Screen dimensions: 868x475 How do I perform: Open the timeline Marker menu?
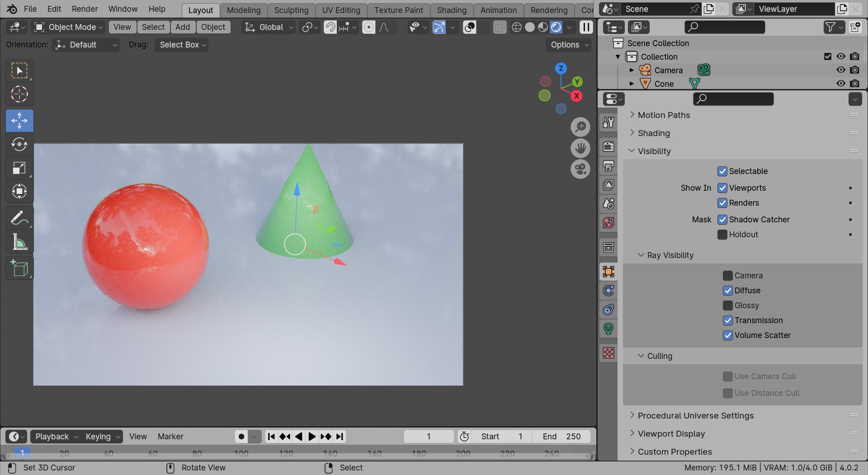click(170, 437)
